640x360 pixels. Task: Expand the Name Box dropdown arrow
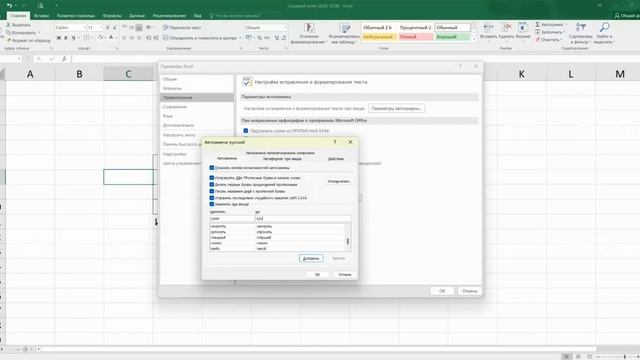pos(19,59)
